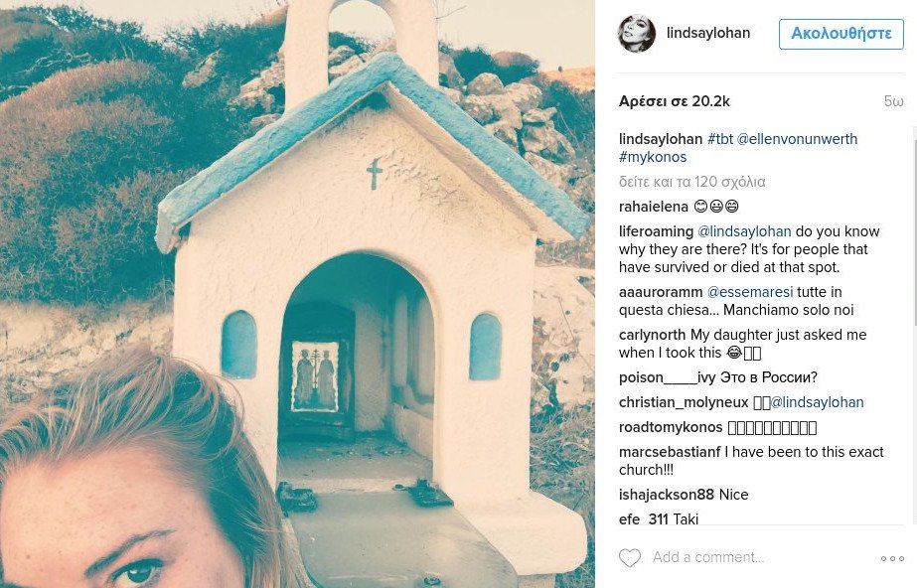Visit poison_____ivy commenter profile

667,377
